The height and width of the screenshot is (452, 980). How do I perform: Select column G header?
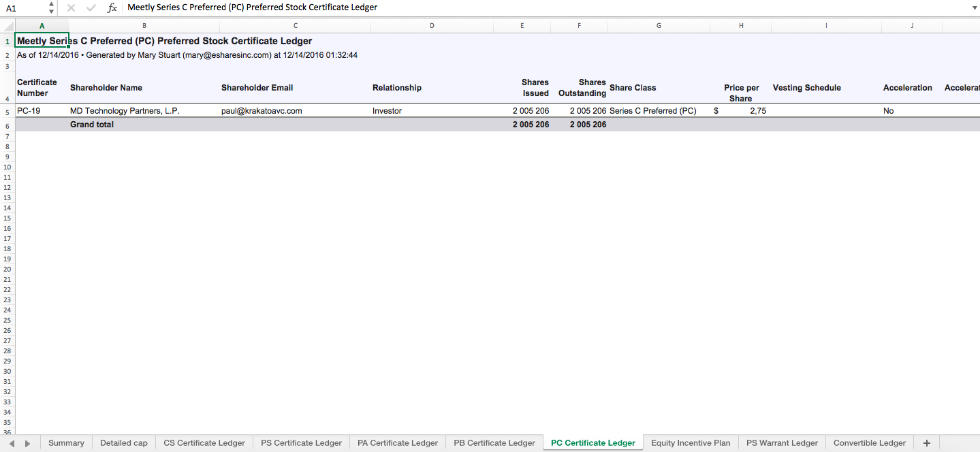[659, 26]
